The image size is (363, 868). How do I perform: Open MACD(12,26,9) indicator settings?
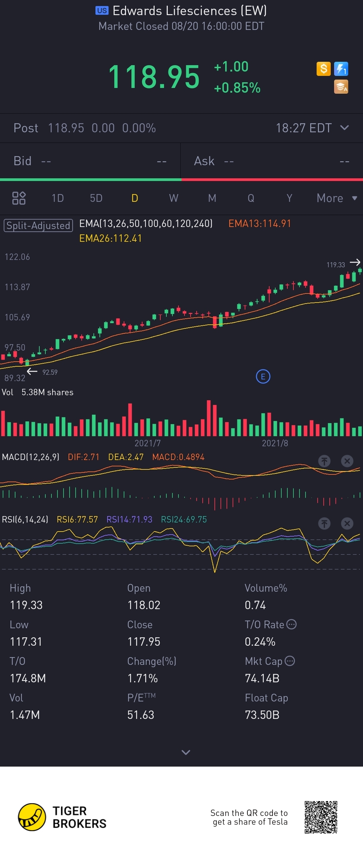pyautogui.click(x=31, y=457)
